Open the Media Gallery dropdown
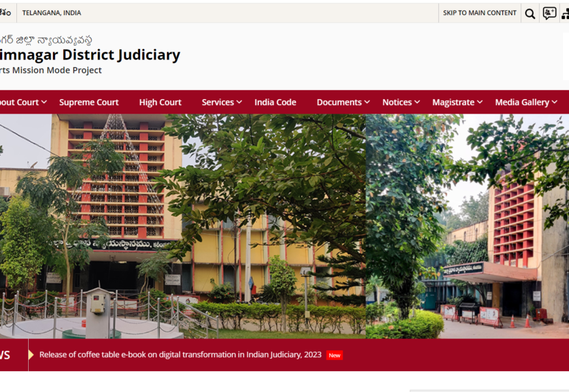This screenshot has height=392, width=569. [525, 102]
